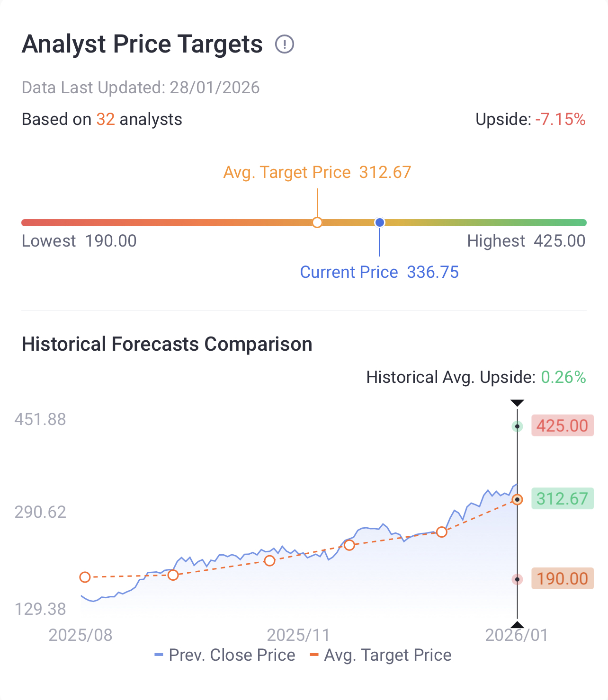Click the 190.00 lowest target label on chart
608x700 pixels.
coord(562,578)
